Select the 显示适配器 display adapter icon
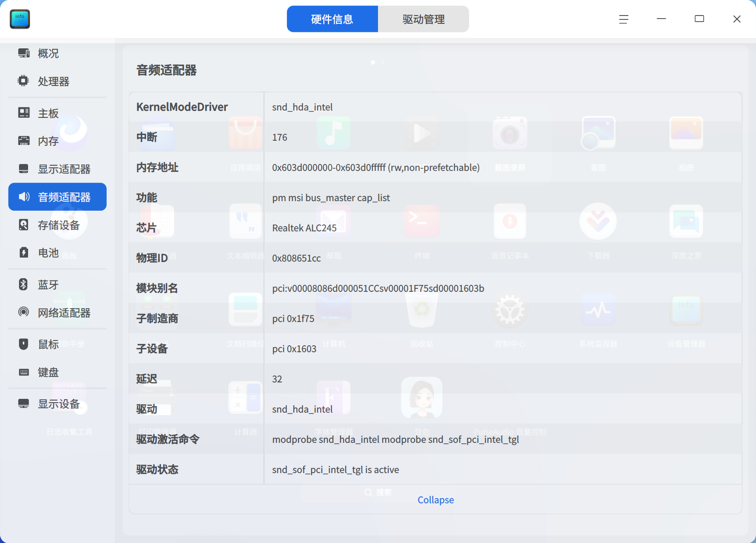 [x=24, y=169]
